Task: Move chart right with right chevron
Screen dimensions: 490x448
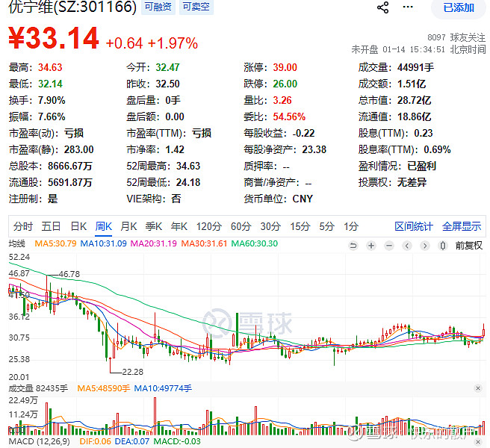Action: click(425, 246)
